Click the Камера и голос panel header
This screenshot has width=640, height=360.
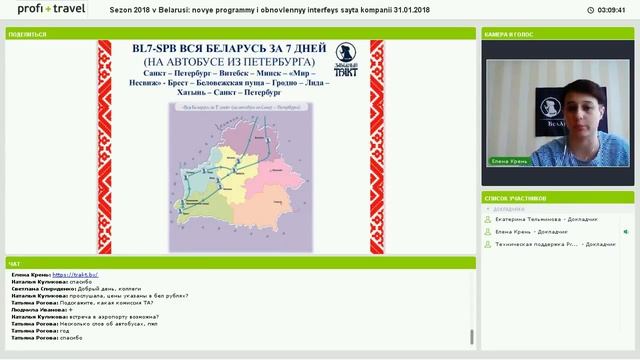[x=558, y=34]
